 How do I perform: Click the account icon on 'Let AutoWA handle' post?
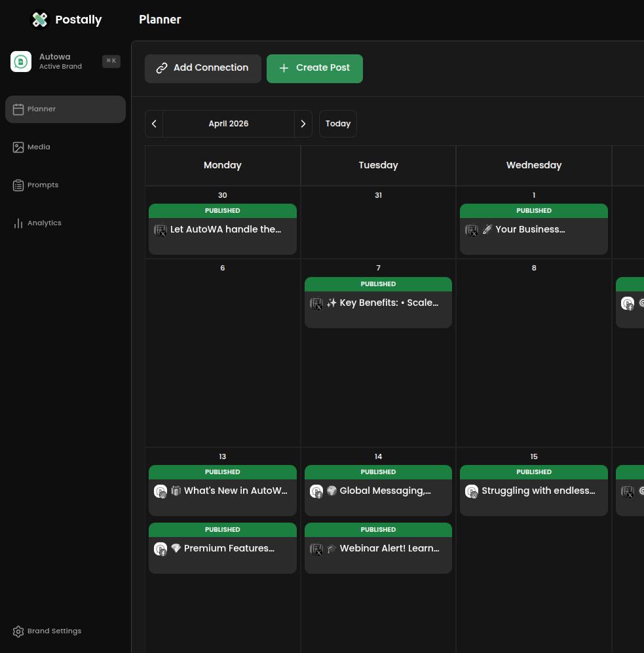[x=161, y=230]
